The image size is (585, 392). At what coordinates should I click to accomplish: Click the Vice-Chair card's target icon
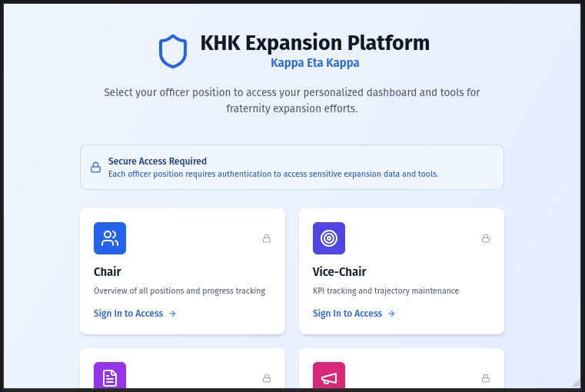point(329,238)
